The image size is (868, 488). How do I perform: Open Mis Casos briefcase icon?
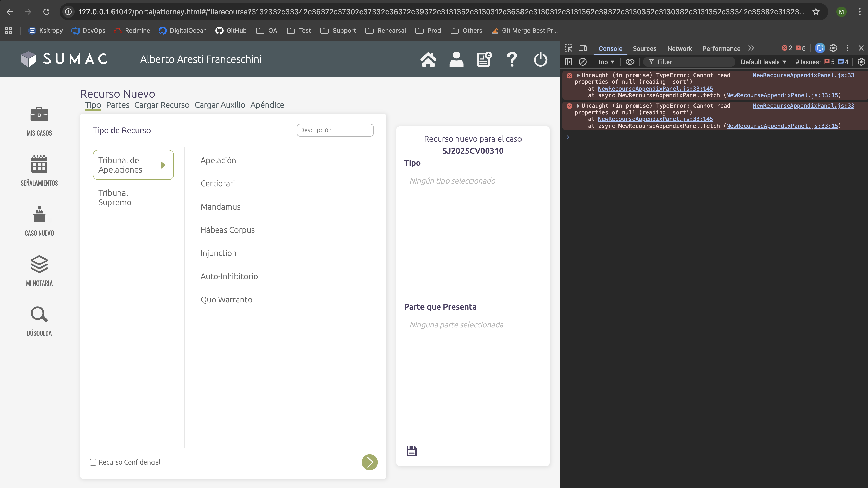(39, 115)
